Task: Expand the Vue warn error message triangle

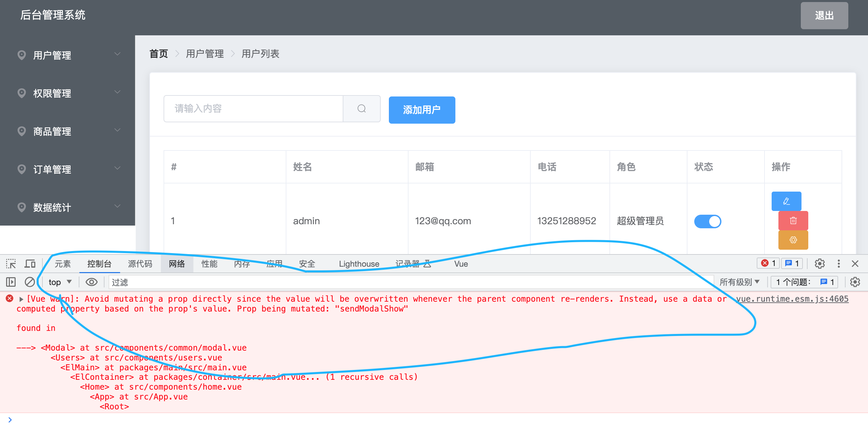Action: pos(21,299)
